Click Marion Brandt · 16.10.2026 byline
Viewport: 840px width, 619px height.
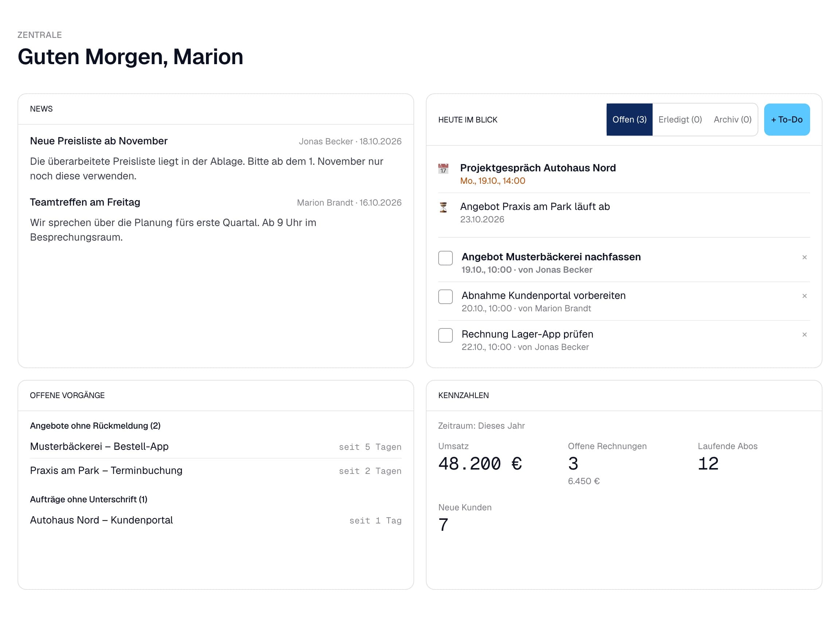(x=349, y=202)
